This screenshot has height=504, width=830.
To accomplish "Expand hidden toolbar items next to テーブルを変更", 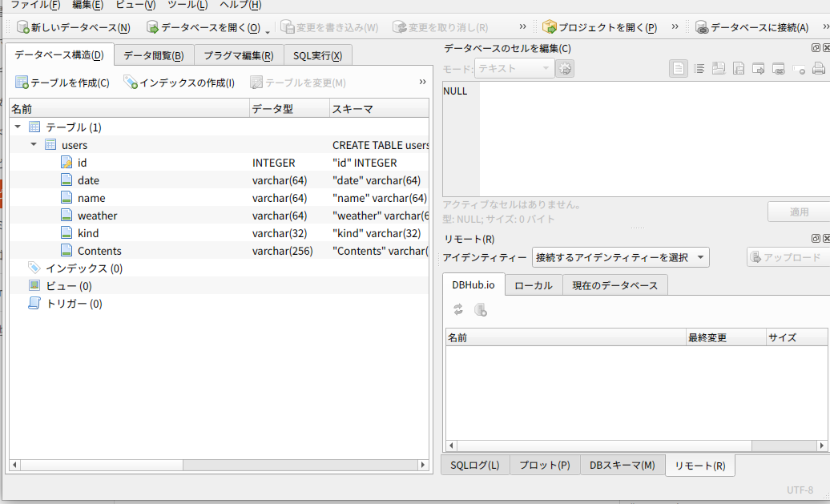I will tap(422, 82).
